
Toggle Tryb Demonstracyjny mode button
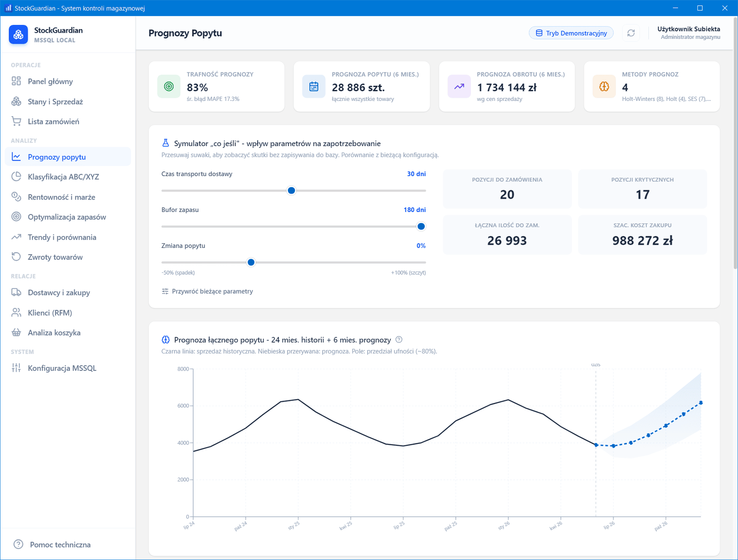pos(571,33)
